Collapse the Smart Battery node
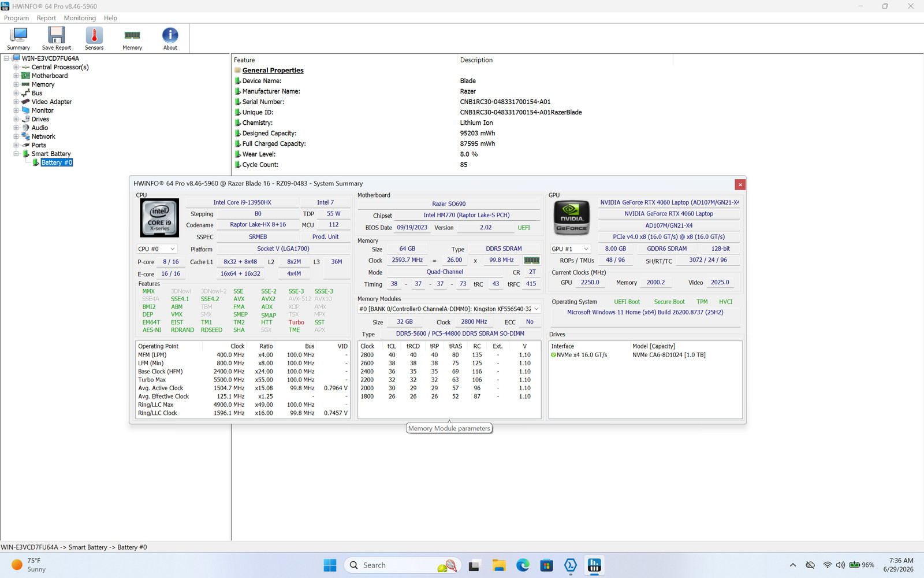Viewport: 924px width, 578px height. (x=16, y=154)
